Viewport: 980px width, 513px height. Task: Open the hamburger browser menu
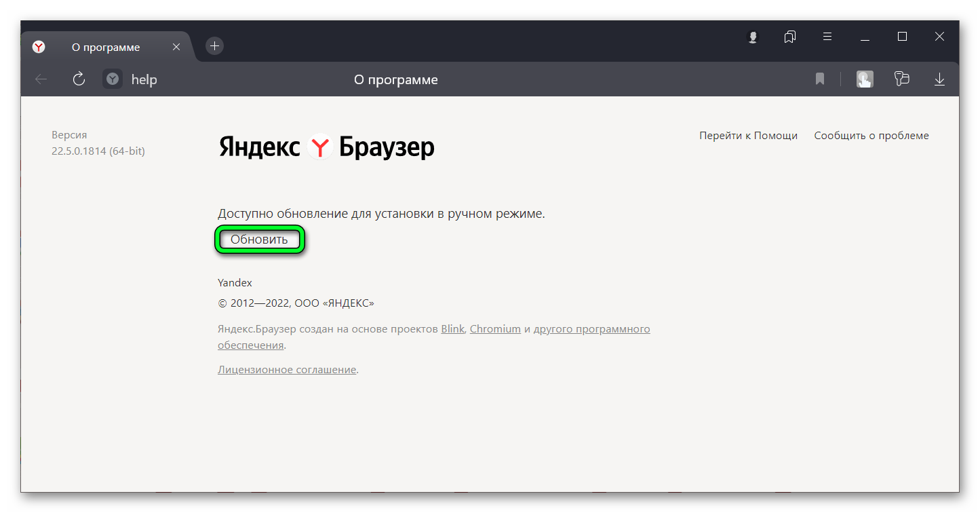coord(827,37)
